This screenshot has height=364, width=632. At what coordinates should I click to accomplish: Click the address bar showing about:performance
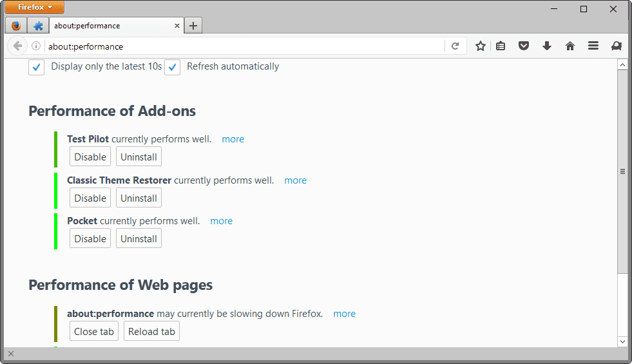click(x=244, y=46)
